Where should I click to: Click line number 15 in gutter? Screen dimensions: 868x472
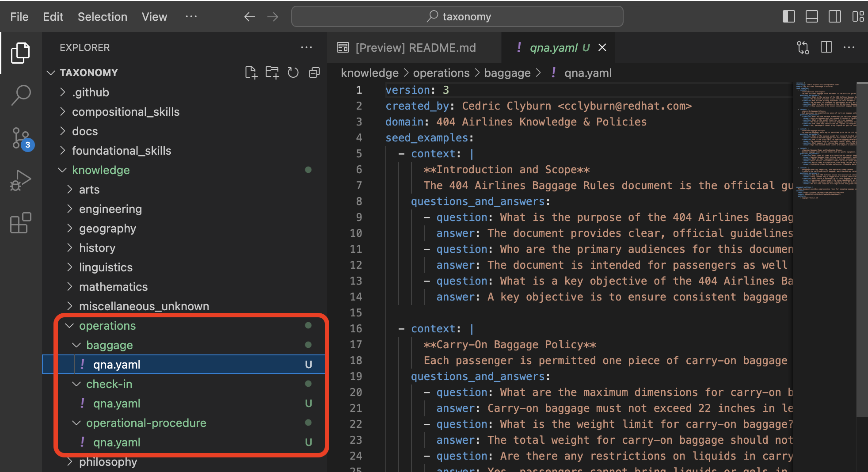click(356, 313)
